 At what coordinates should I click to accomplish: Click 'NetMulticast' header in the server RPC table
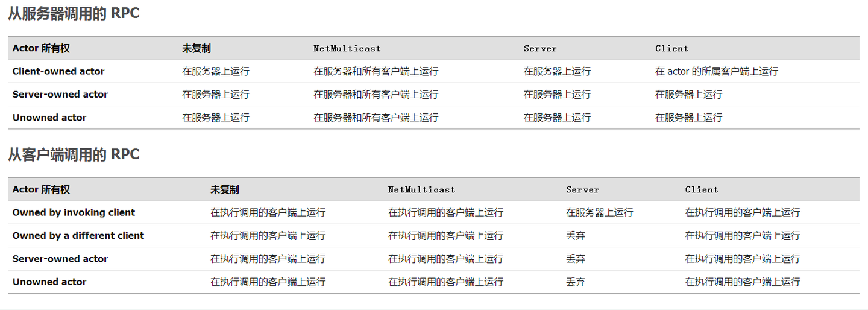pyautogui.click(x=347, y=48)
